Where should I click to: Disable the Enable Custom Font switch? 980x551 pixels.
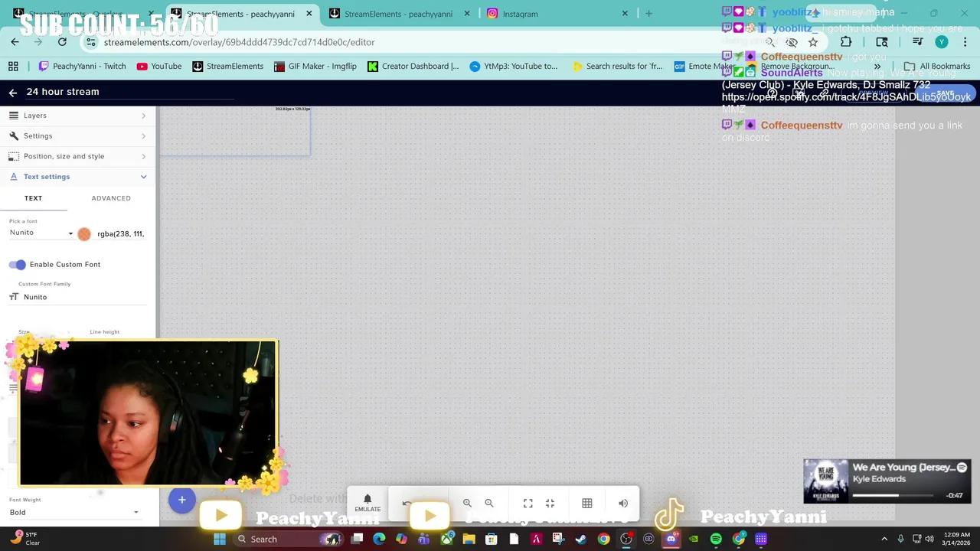pos(18,265)
